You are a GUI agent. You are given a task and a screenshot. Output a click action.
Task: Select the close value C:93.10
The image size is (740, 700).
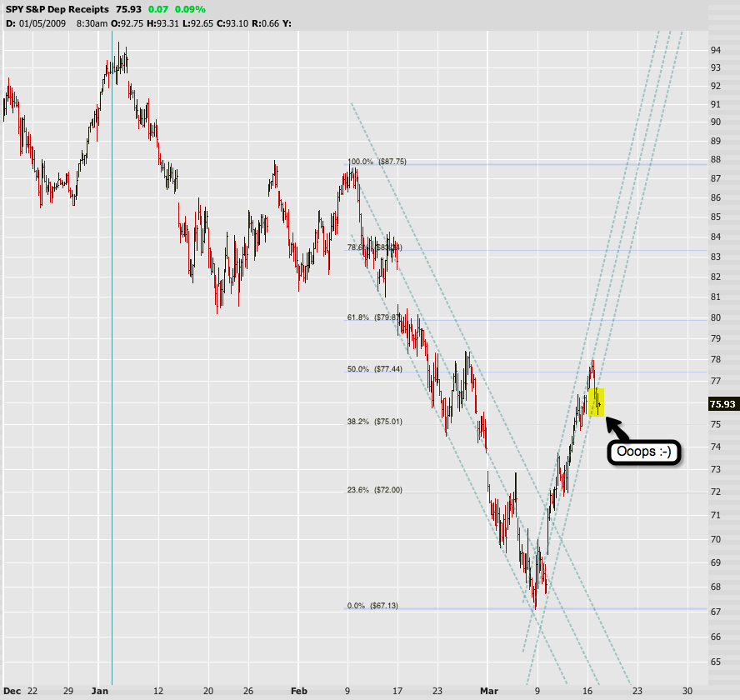(232, 23)
